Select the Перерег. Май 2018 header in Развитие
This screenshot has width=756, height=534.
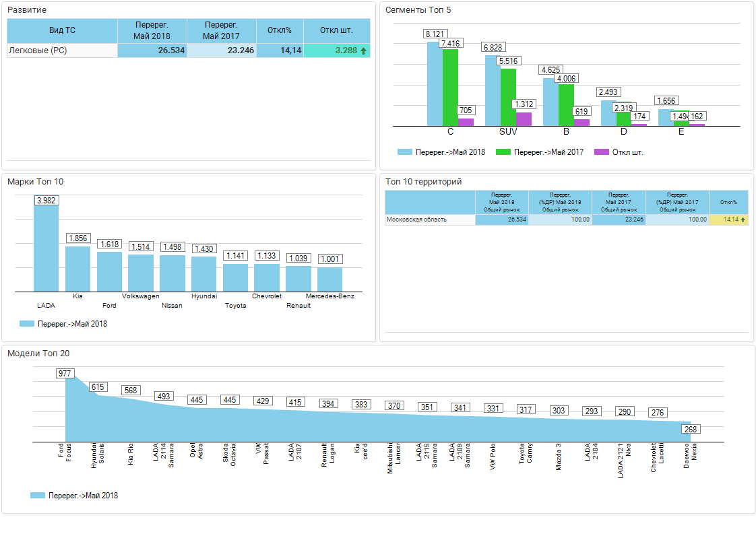point(152,31)
